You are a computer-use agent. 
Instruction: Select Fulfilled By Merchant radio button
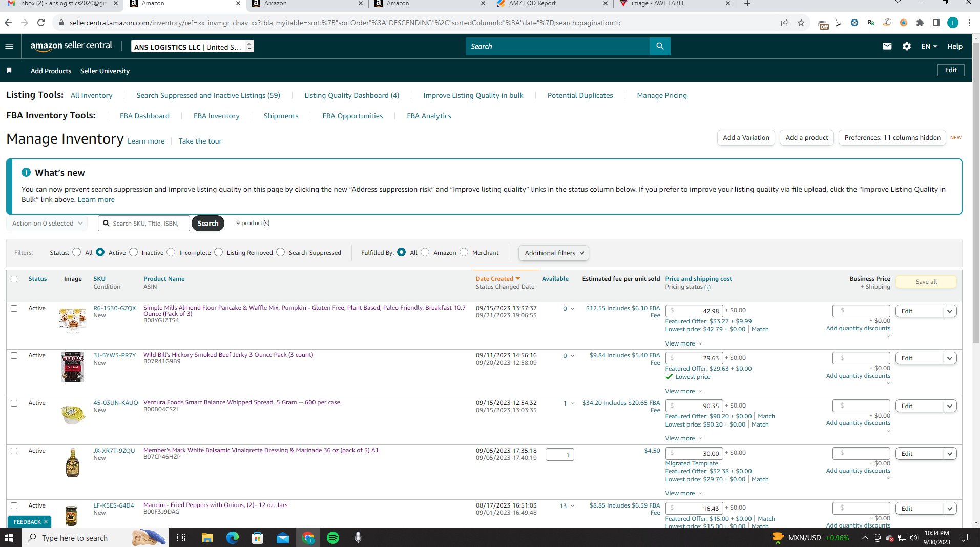tap(464, 252)
